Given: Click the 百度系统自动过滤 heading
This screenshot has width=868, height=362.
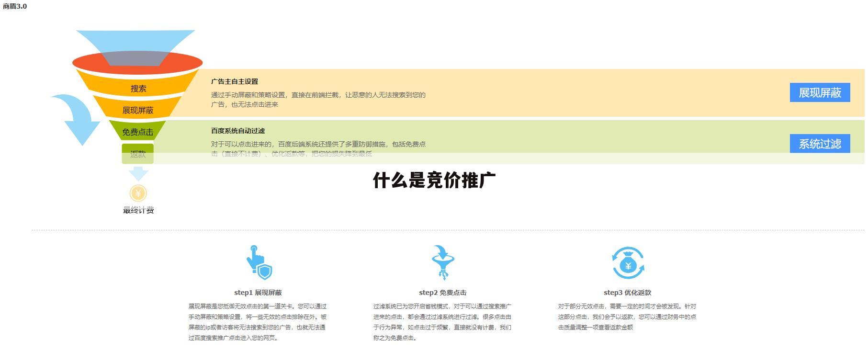Looking at the screenshot, I should point(238,131).
